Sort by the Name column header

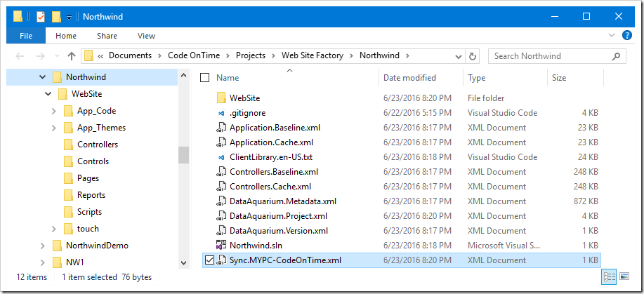tap(228, 78)
